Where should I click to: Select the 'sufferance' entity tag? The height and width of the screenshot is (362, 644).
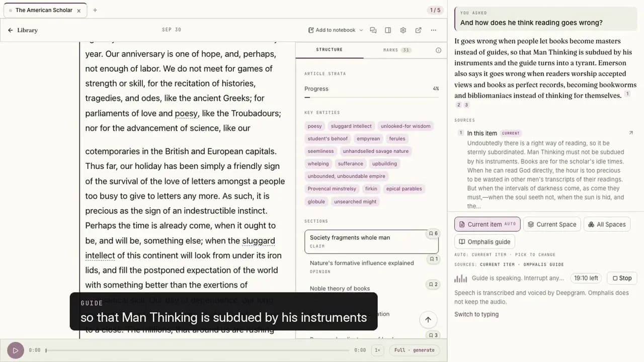(350, 164)
